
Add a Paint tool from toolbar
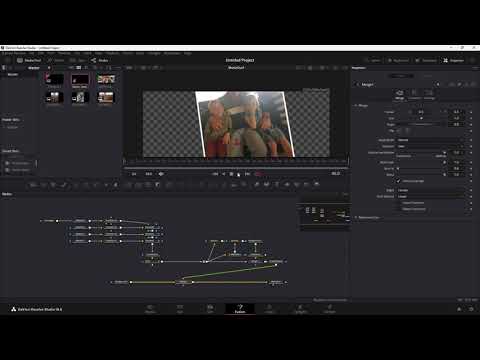[63, 185]
